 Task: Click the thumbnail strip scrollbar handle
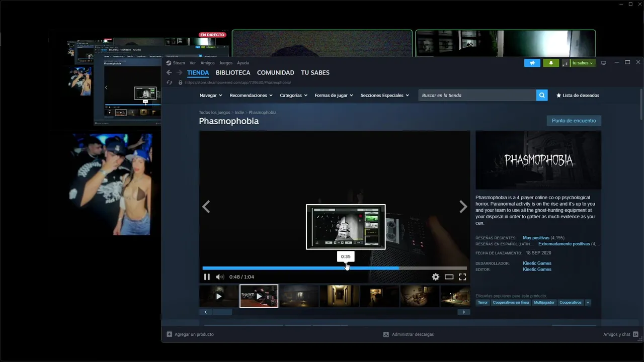coord(222,312)
